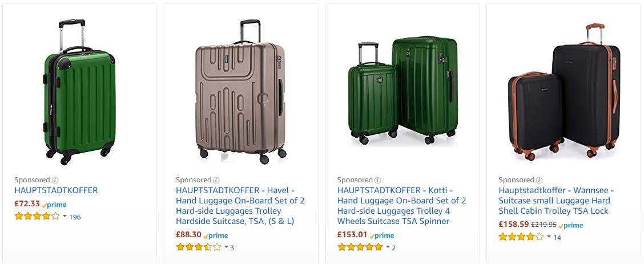The height and width of the screenshot is (264, 644).
Task: Click the Prime badge next to £72.33
Action: (x=54, y=205)
